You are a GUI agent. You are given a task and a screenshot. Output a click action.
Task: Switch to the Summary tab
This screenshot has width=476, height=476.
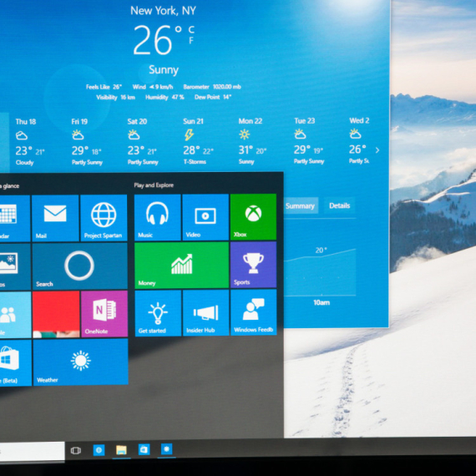tap(301, 205)
